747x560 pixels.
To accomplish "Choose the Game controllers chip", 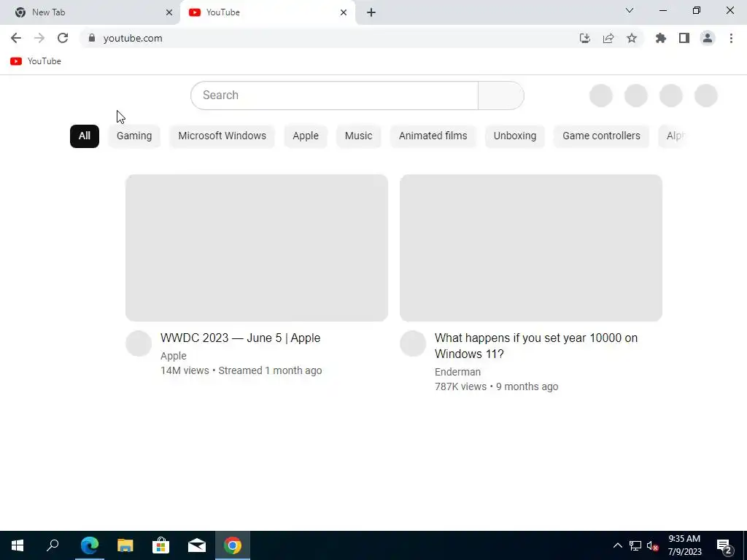I will point(601,136).
